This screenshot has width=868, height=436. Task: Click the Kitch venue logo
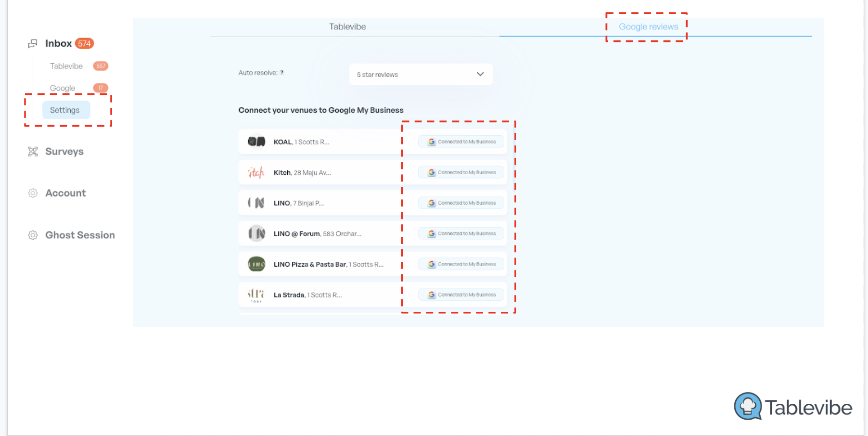pos(256,172)
